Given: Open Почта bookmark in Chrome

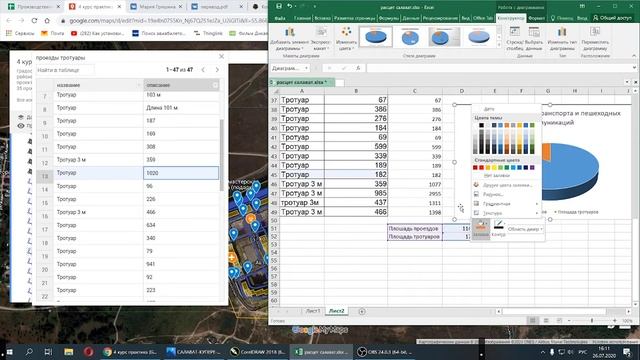Looking at the screenshot, I should click(53, 33).
